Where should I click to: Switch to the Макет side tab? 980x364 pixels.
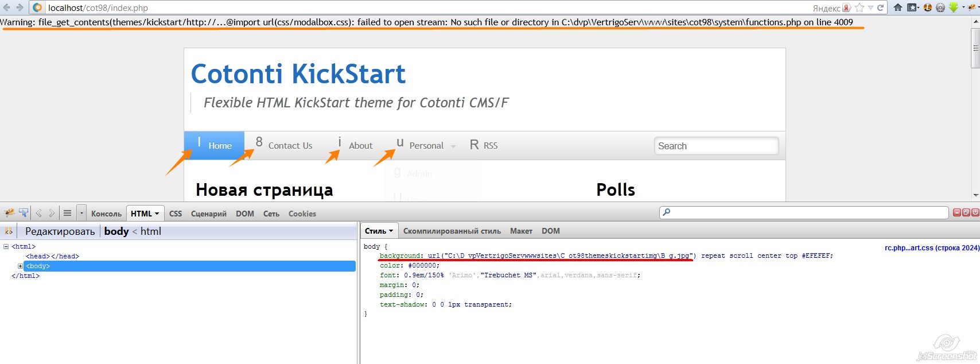pos(521,231)
